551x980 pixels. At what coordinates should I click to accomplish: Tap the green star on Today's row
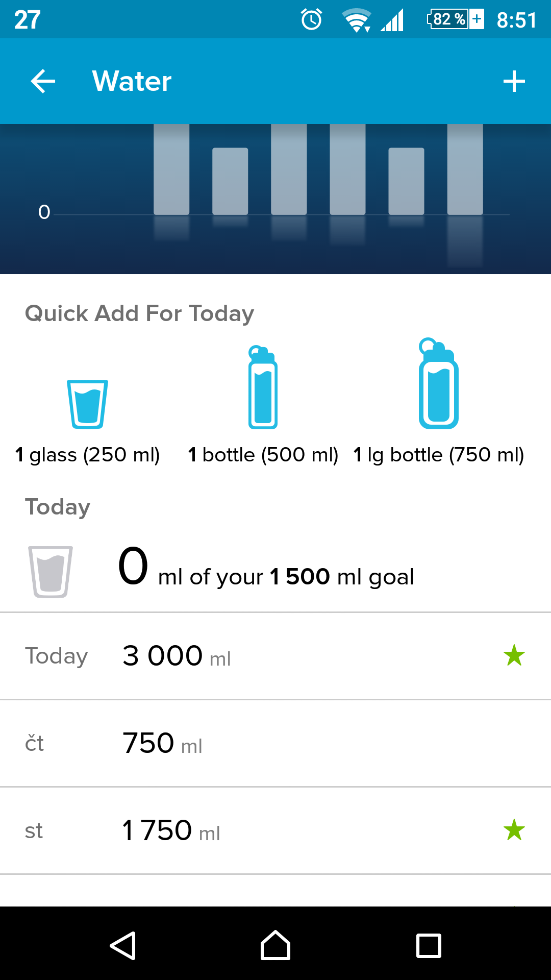(x=514, y=655)
